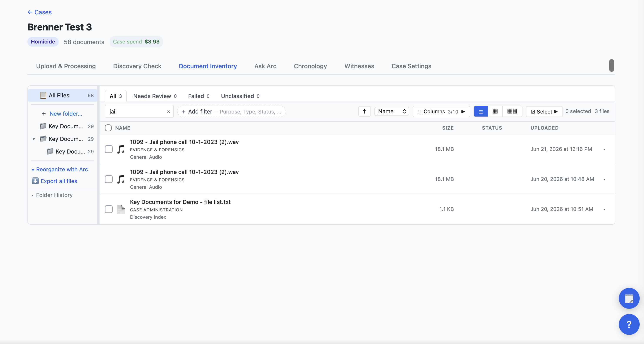Open the floating notes button

pyautogui.click(x=629, y=298)
